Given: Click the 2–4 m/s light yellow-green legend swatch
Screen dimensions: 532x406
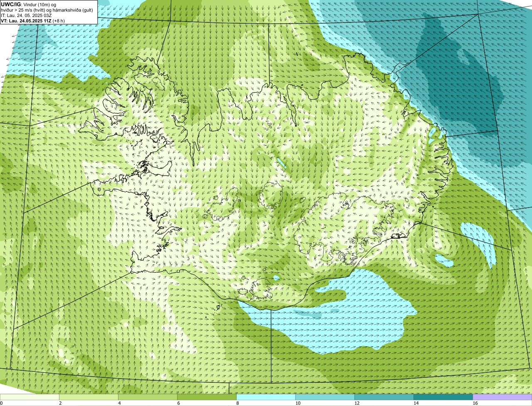Looking at the screenshot, I should pyautogui.click(x=89, y=397).
